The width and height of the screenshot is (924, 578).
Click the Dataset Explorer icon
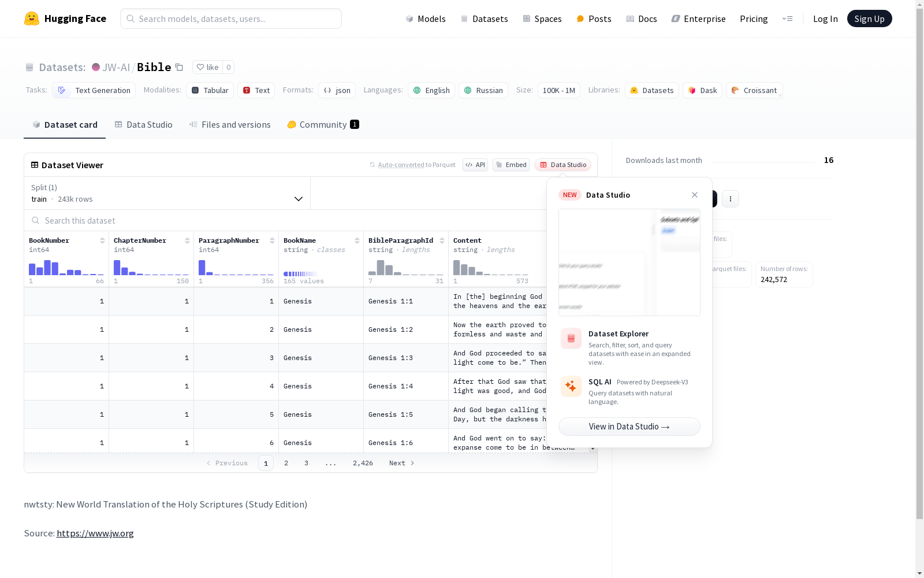pos(571,339)
